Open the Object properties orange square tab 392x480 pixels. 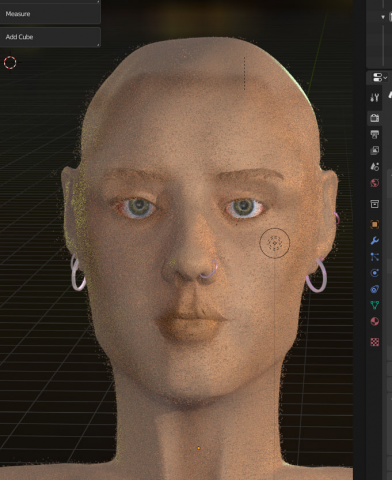point(375,224)
